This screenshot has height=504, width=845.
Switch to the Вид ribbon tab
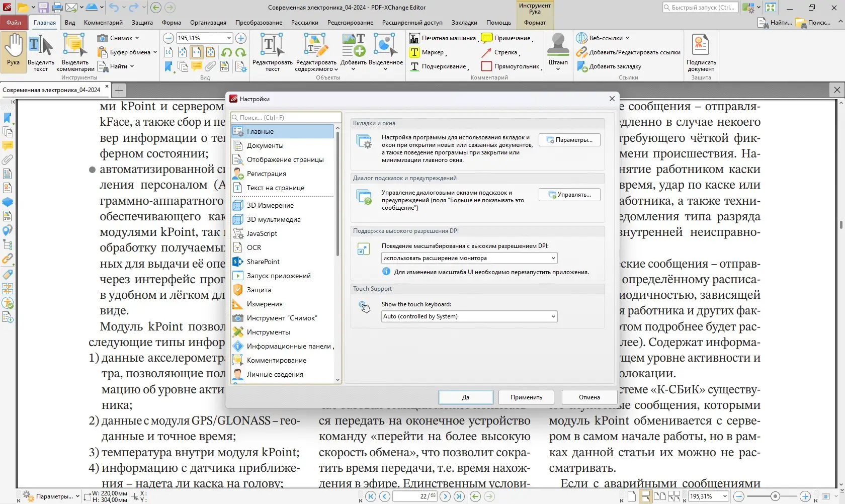pos(70,23)
